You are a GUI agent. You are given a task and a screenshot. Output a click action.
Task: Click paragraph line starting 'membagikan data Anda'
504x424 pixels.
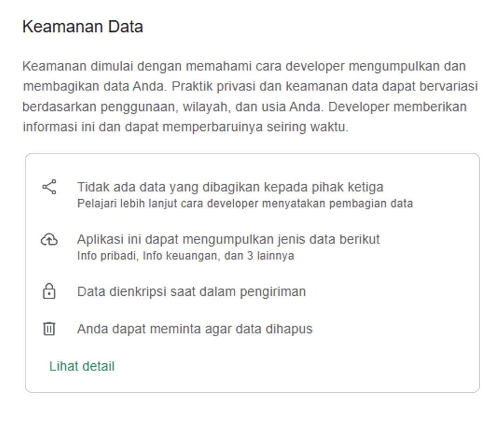250,87
